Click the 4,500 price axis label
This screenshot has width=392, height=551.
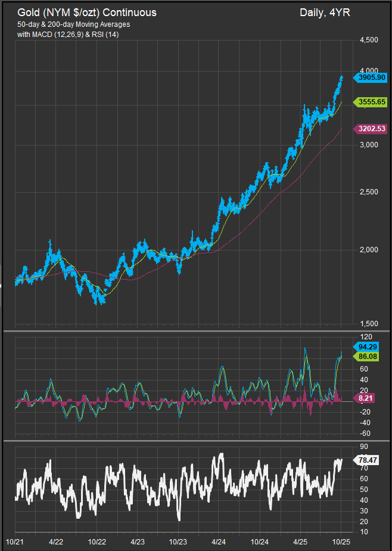click(369, 40)
